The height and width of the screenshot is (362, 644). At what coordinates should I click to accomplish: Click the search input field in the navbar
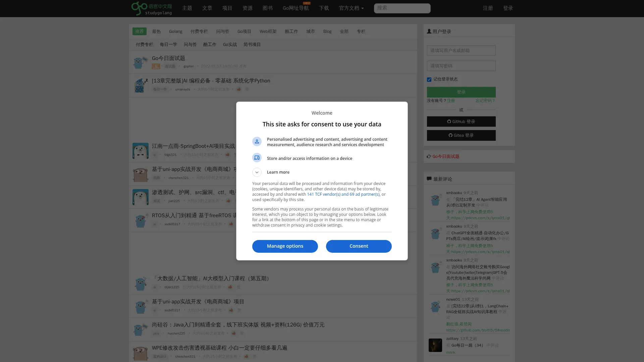click(x=402, y=8)
